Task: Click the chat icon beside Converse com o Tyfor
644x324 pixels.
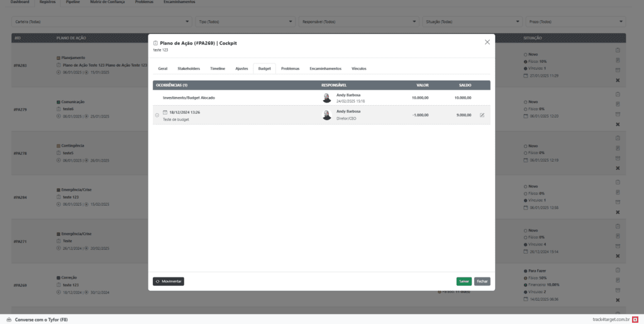Action: click(x=8, y=319)
